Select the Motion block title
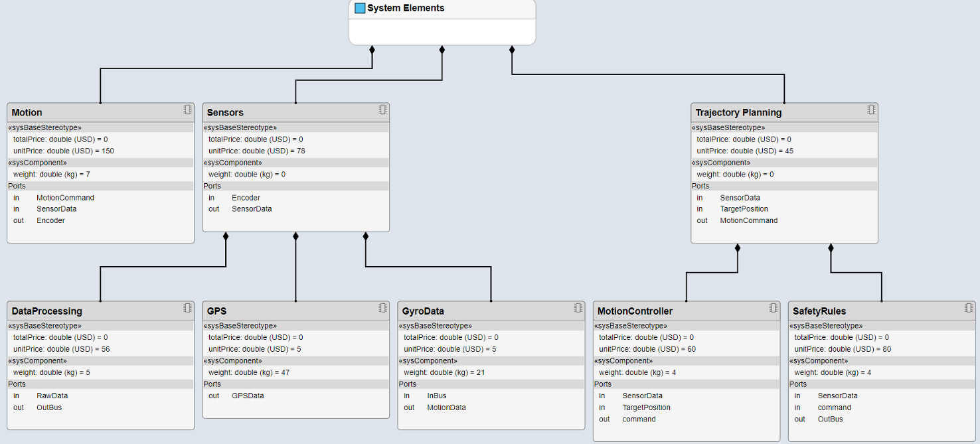The image size is (980, 444). 27,113
